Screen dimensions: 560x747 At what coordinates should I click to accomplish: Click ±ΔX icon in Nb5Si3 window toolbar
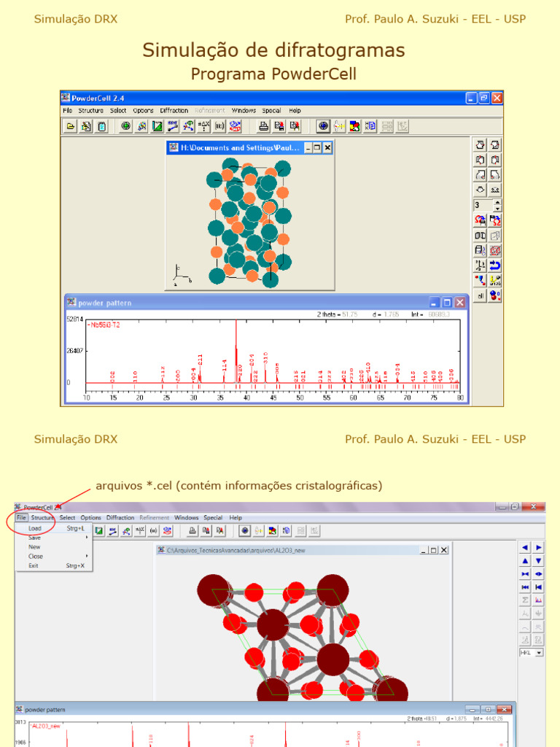point(204,126)
